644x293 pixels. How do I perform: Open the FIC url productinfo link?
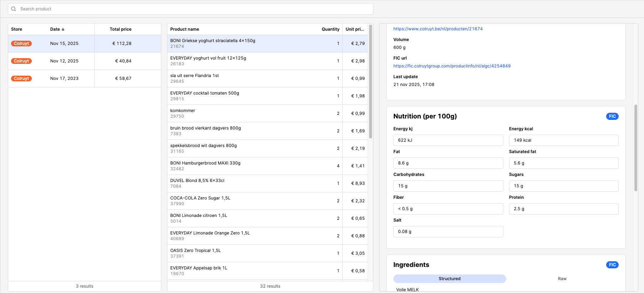452,66
